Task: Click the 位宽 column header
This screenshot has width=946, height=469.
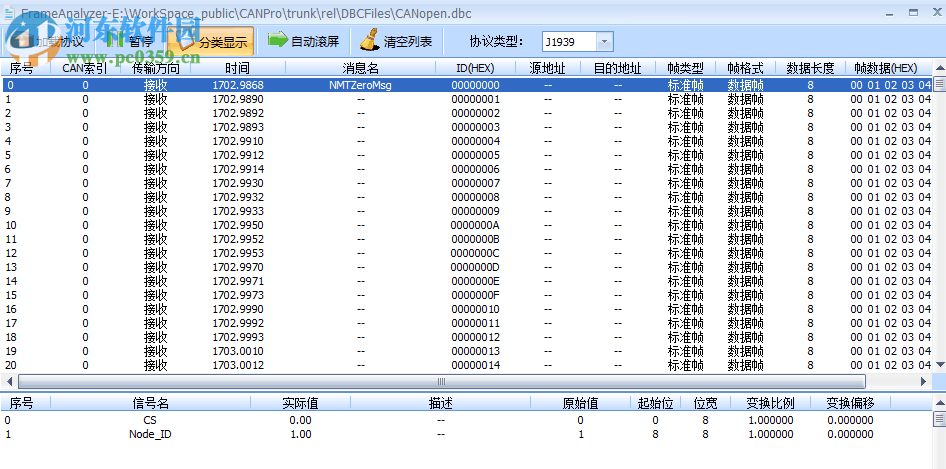Action: pyautogui.click(x=705, y=403)
